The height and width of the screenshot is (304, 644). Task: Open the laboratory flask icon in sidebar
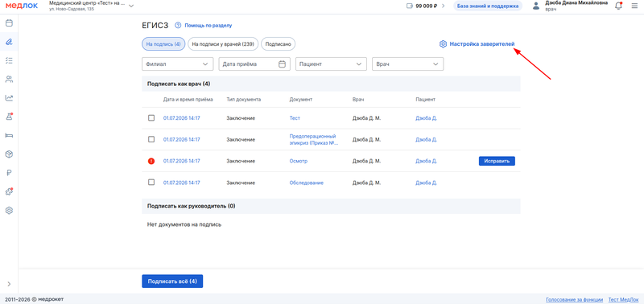pyautogui.click(x=9, y=117)
